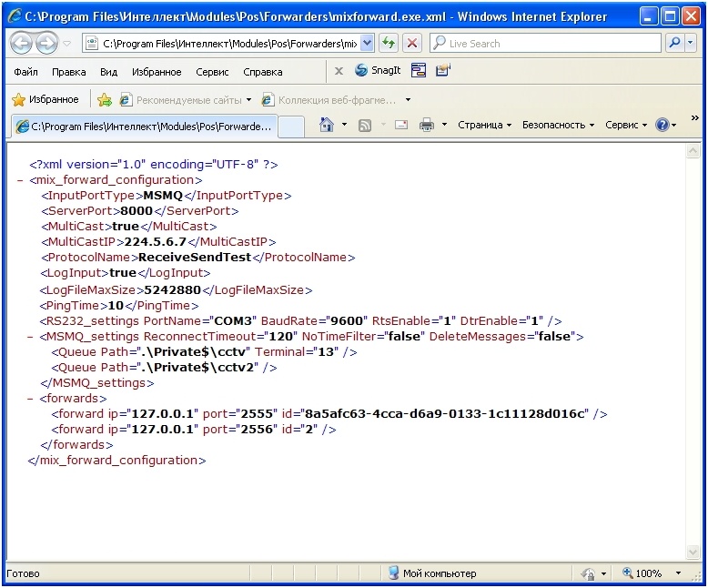This screenshot has width=708, height=588.
Task: Open the Сервис menu in menu bar
Action: [x=212, y=72]
